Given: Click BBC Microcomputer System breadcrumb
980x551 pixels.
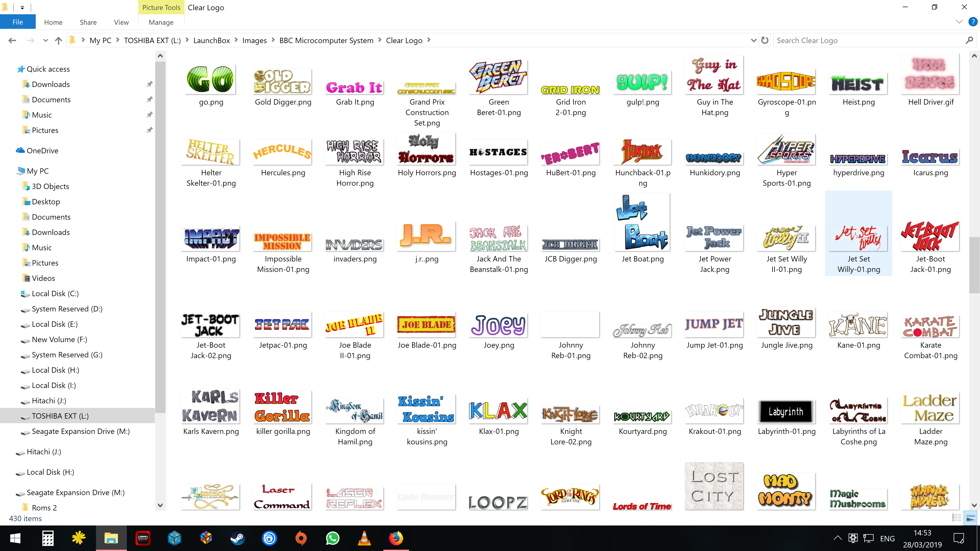Looking at the screenshot, I should tap(326, 40).
